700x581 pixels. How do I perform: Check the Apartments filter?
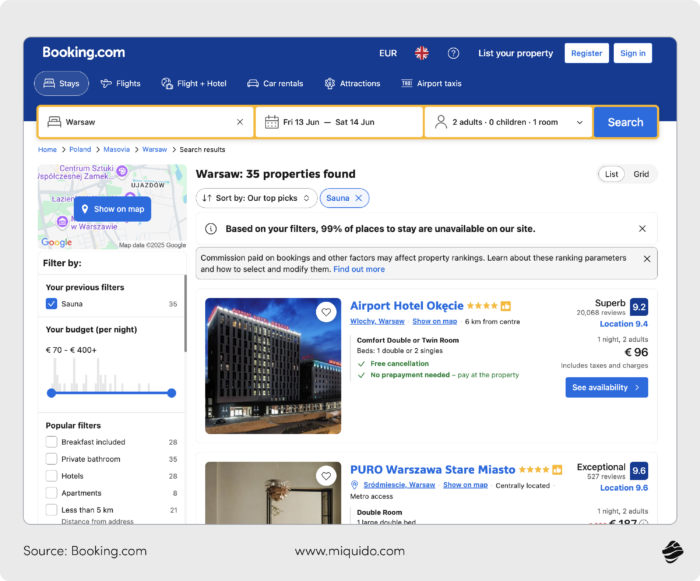(51, 493)
